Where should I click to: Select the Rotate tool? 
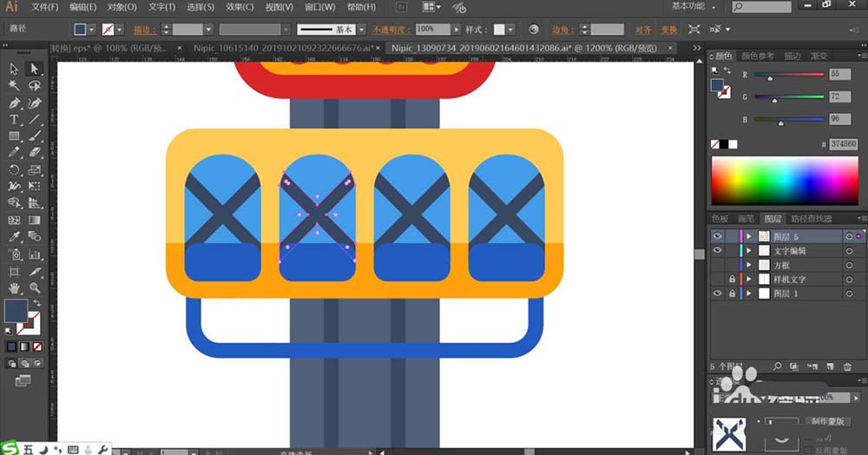click(x=15, y=169)
